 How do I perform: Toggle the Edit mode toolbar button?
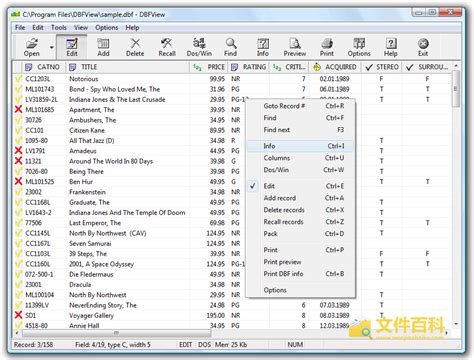click(x=72, y=47)
